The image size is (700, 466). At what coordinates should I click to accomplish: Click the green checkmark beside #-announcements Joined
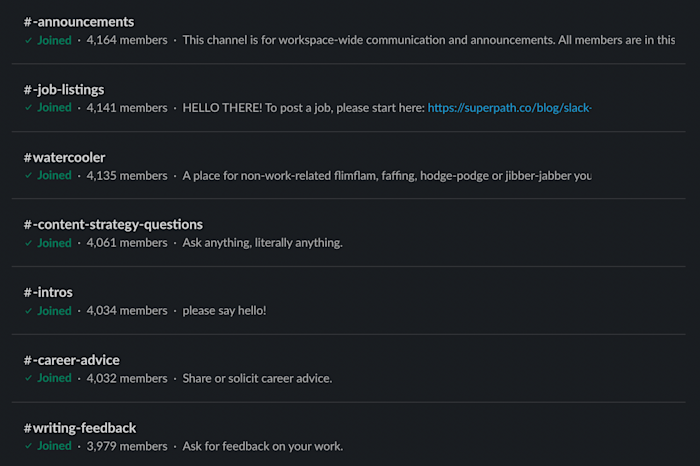pos(28,40)
